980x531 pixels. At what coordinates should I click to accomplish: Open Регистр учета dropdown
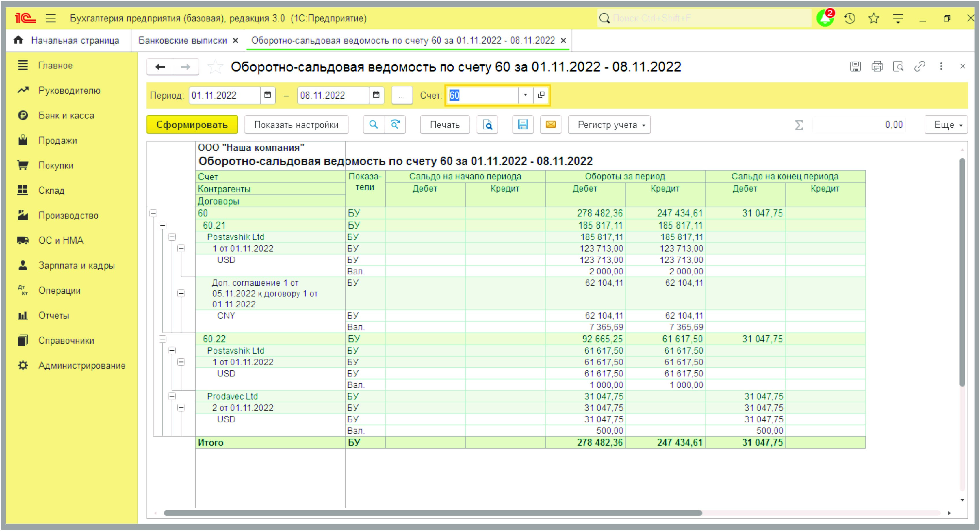click(609, 125)
